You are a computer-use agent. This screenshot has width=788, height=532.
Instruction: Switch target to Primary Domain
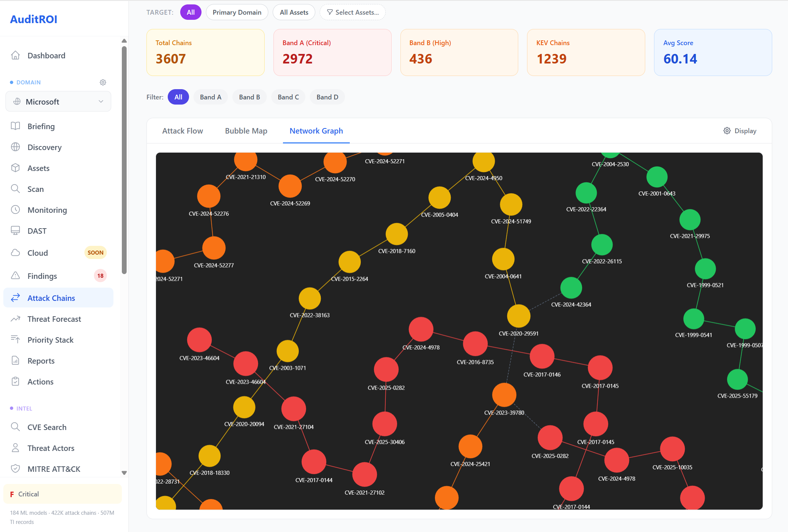pos(237,12)
